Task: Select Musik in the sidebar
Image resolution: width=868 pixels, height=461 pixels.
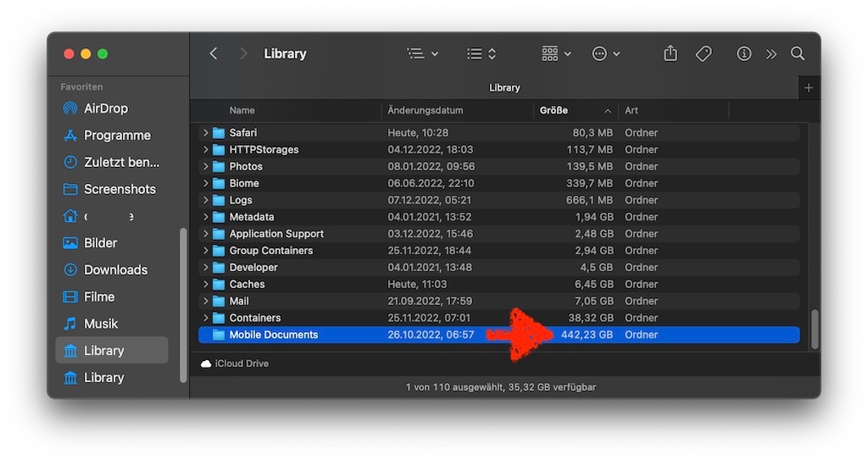Action: tap(101, 324)
